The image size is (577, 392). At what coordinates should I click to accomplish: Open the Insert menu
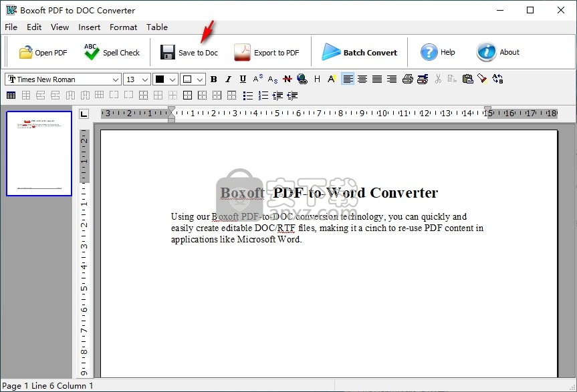pyautogui.click(x=89, y=27)
